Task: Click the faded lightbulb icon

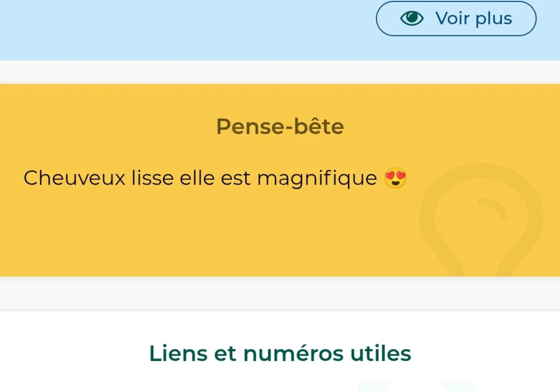Action: pos(481,220)
